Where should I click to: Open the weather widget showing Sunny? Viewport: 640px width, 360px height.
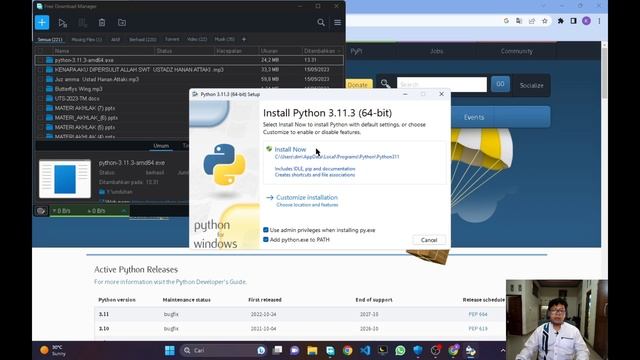(53, 350)
